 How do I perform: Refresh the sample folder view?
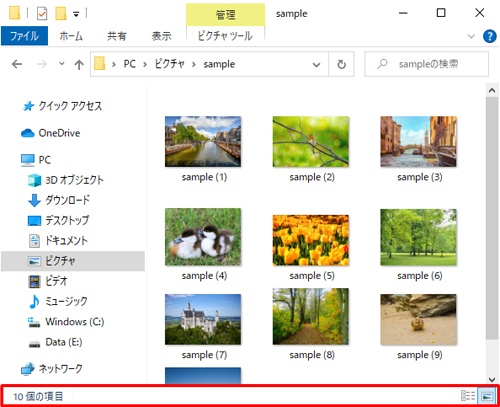point(341,64)
